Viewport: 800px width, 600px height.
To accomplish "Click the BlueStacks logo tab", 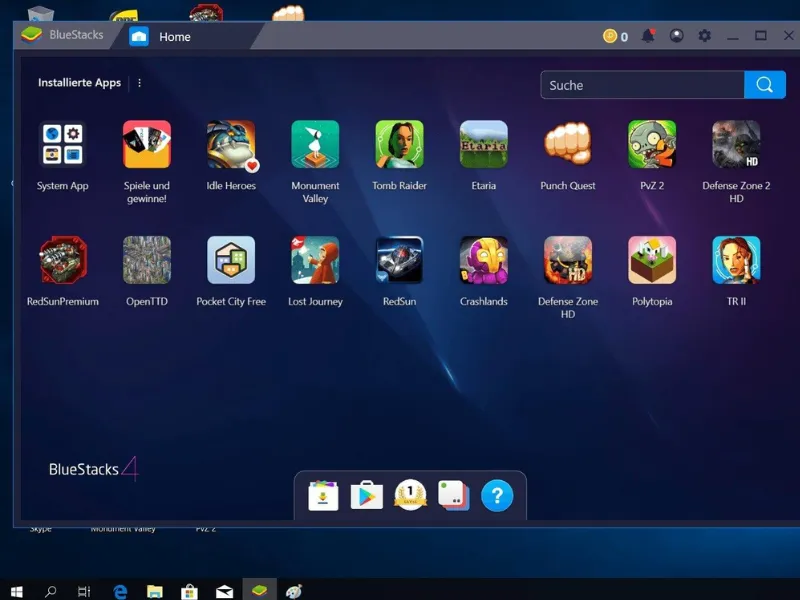I will 62,35.
